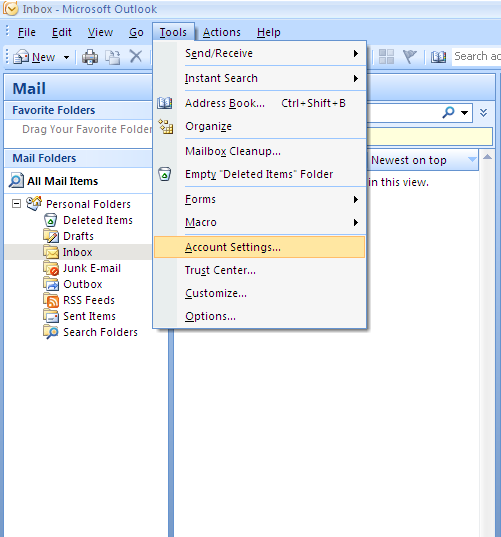The image size is (501, 537).
Task: Expand the Forms submenu
Action: [x=356, y=199]
